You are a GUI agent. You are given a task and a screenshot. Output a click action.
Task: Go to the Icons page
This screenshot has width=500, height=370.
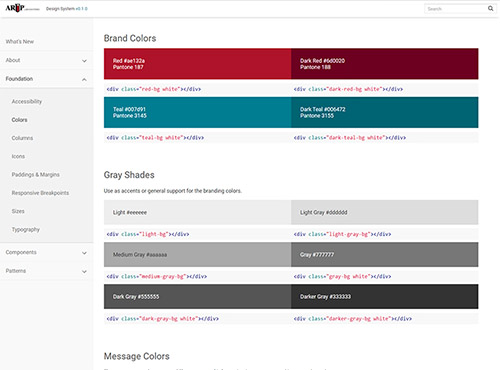[18, 156]
